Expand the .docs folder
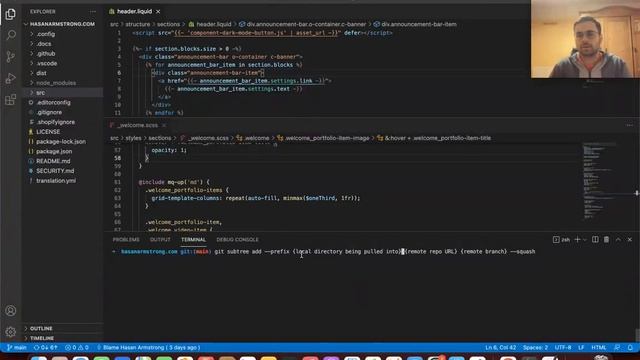640x360 pixels. (62, 44)
